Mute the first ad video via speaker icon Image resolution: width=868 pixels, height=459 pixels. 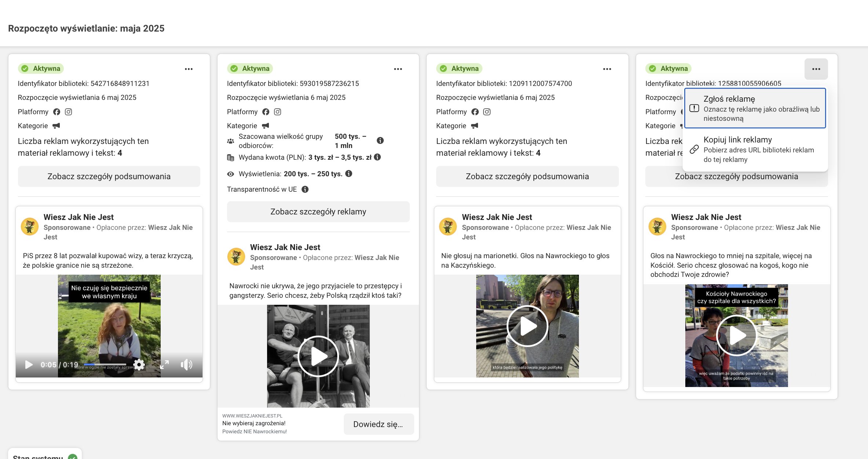[186, 365]
